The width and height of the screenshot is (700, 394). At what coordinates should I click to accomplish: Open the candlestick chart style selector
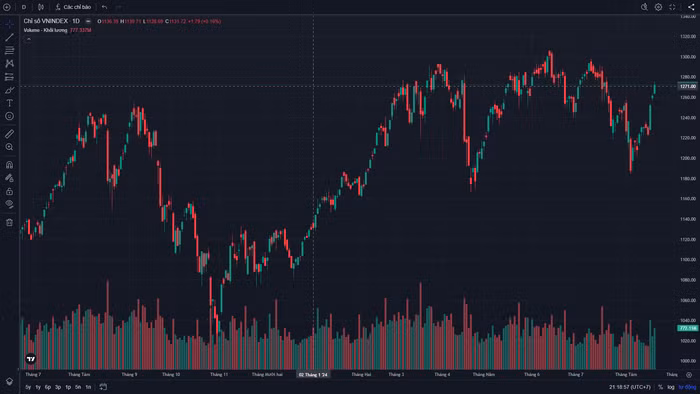pos(41,7)
